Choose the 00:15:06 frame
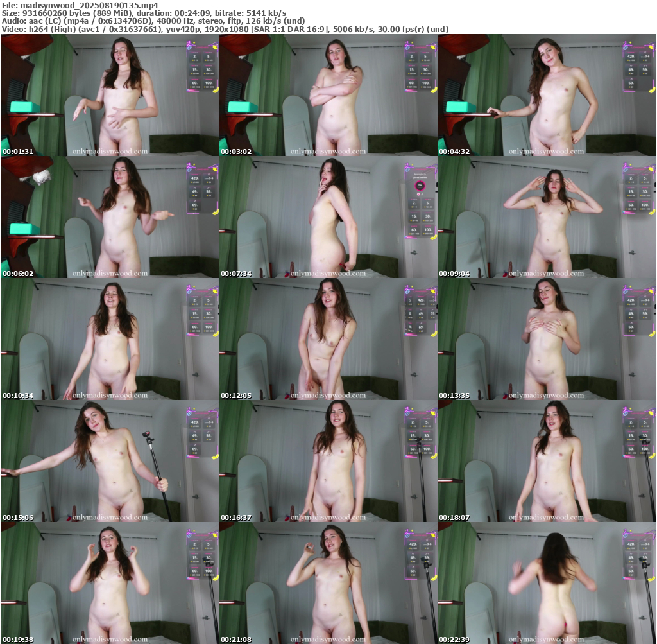This screenshot has width=657, height=644. (x=110, y=461)
